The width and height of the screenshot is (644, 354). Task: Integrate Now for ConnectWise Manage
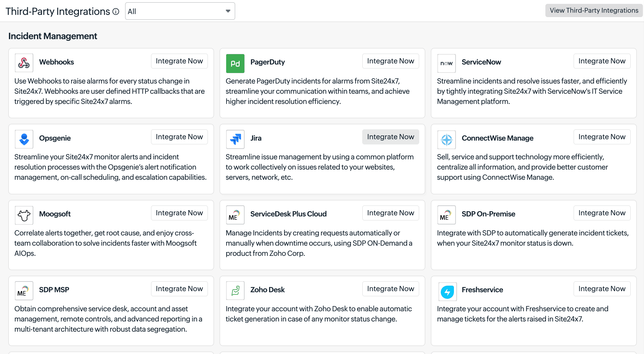602,137
